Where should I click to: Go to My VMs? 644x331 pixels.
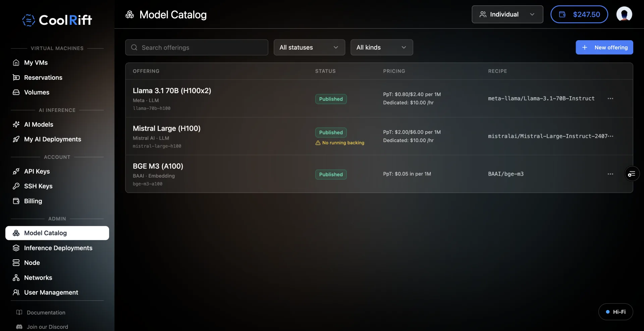36,63
